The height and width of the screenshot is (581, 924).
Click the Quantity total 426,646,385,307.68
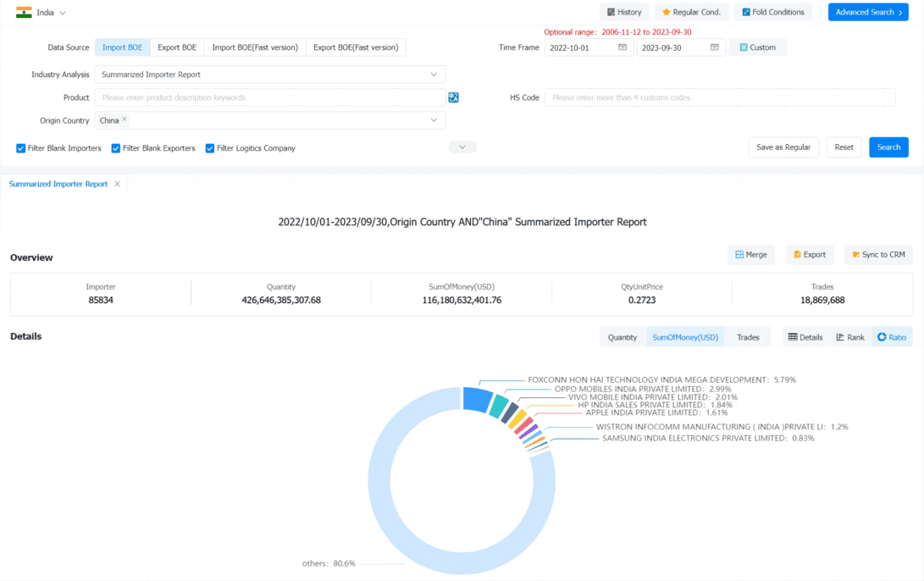[281, 300]
